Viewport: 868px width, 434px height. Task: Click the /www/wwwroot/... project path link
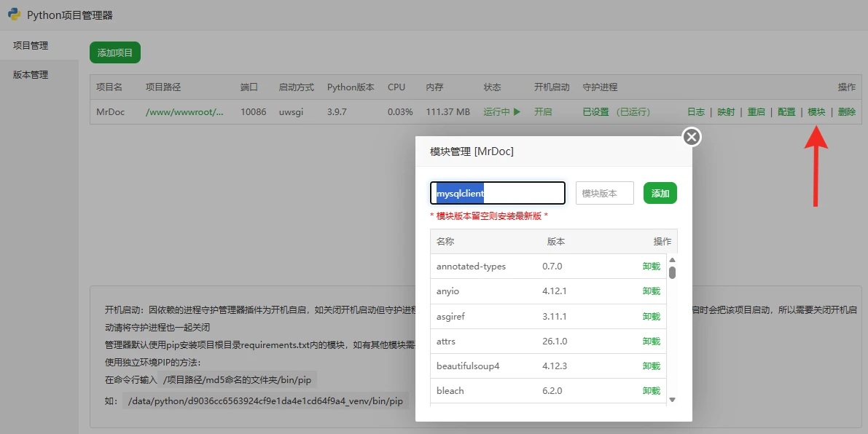[184, 111]
